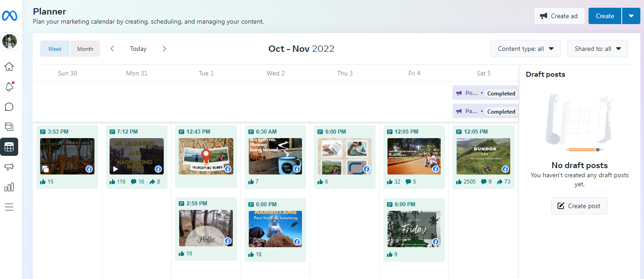Click the Create post button
Image resolution: width=644 pixels, height=279 pixels.
579,206
